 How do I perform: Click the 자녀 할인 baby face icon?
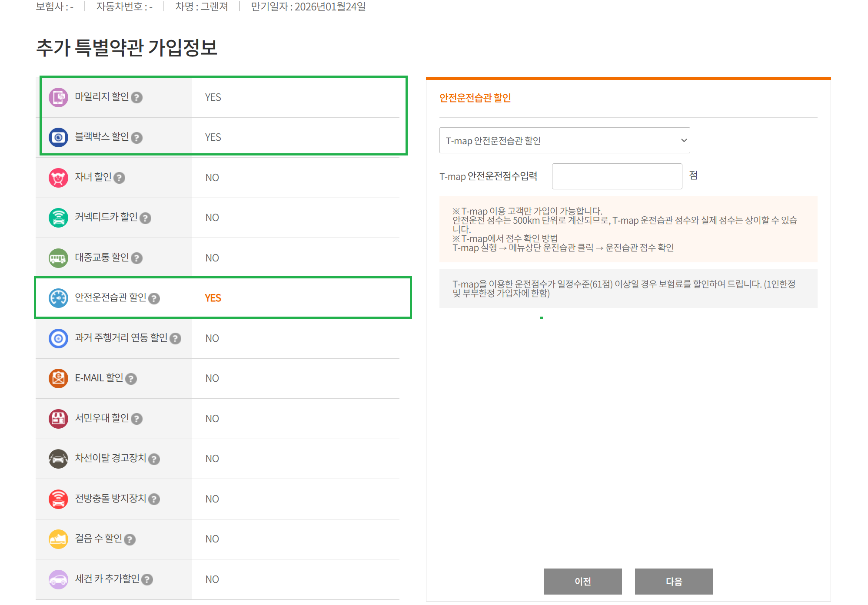(58, 178)
